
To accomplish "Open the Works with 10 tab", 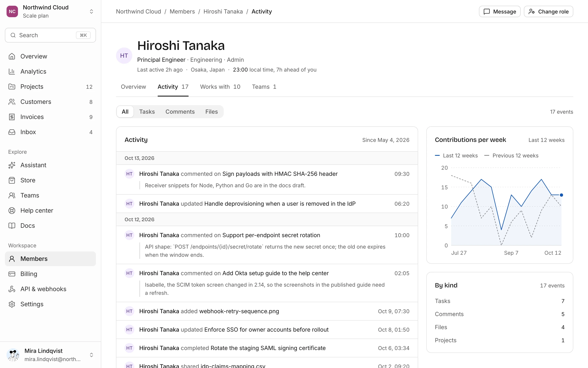I will click(220, 87).
